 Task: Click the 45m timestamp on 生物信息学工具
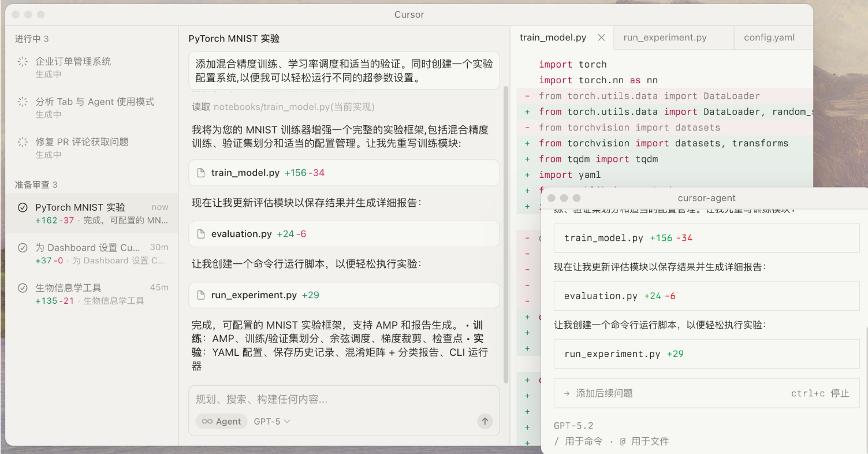pos(159,287)
